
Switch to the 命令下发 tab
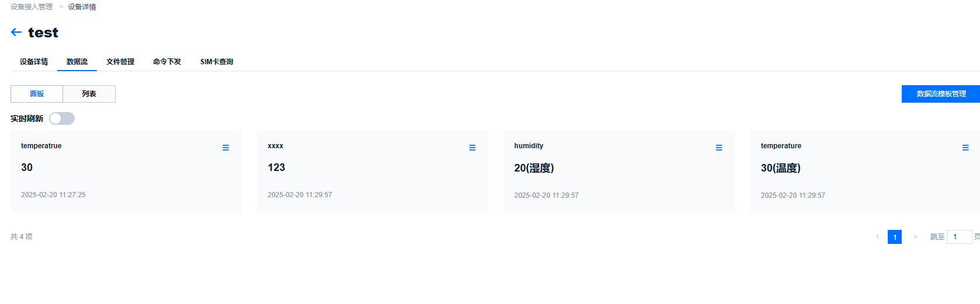(167, 62)
